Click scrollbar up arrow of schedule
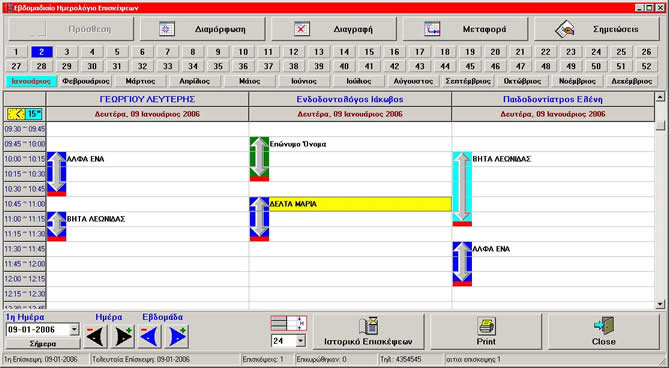Image resolution: width=669 pixels, height=368 pixels. [x=660, y=98]
